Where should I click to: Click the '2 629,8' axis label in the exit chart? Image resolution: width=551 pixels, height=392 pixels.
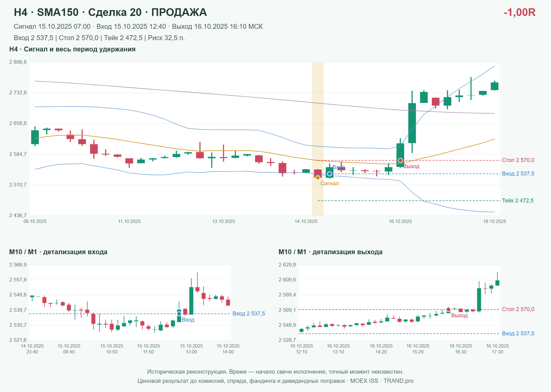(x=287, y=265)
